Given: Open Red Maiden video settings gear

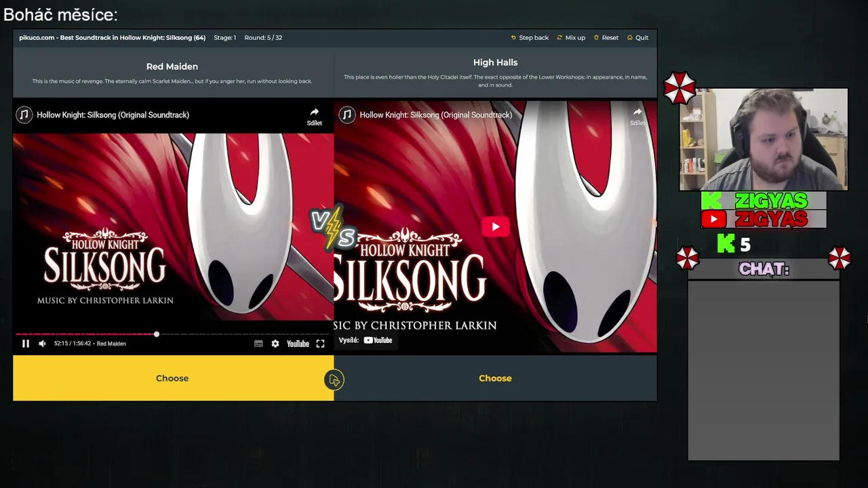Looking at the screenshot, I should [x=275, y=344].
